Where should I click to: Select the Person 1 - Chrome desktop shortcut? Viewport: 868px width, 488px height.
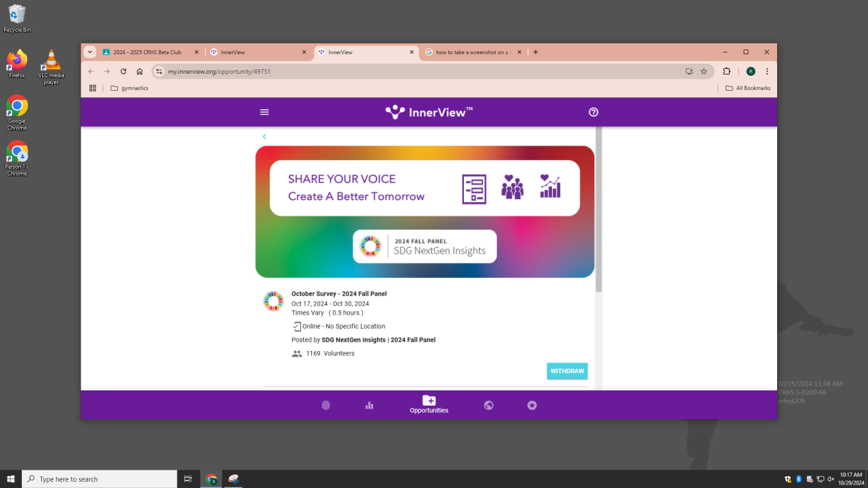click(17, 159)
